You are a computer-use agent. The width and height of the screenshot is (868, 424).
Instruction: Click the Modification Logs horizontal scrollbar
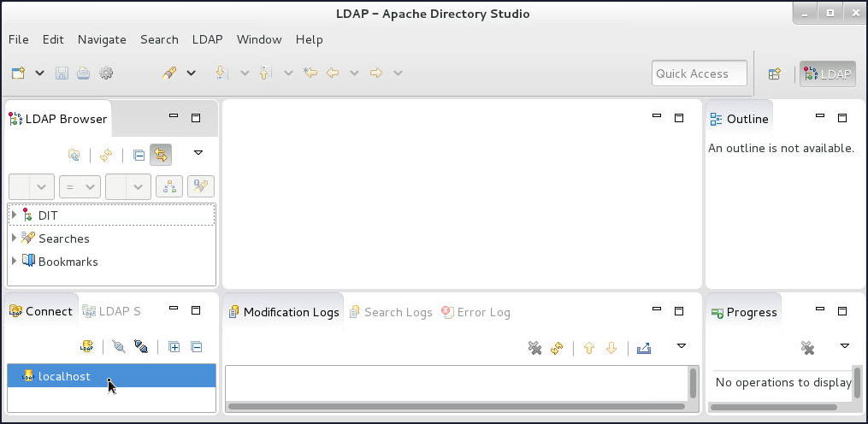coord(456,407)
